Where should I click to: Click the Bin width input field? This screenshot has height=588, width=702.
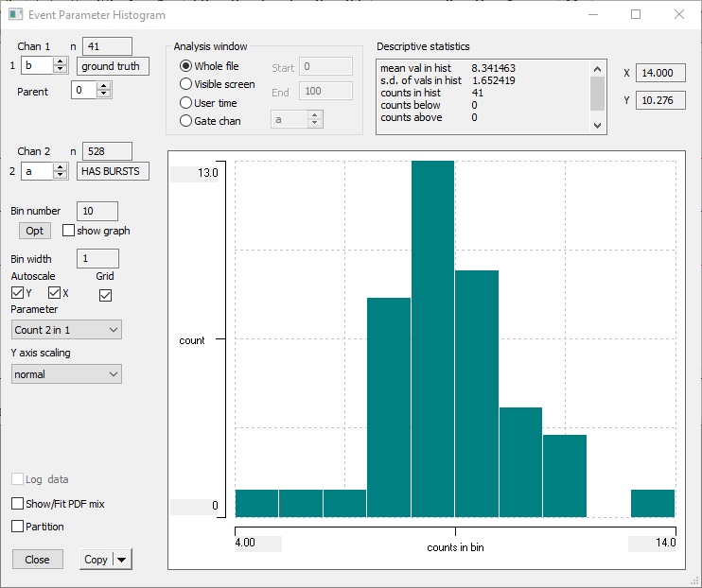98,259
